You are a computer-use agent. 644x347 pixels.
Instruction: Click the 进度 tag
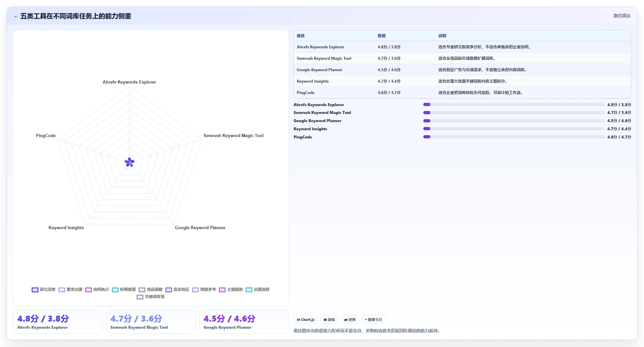(x=350, y=320)
